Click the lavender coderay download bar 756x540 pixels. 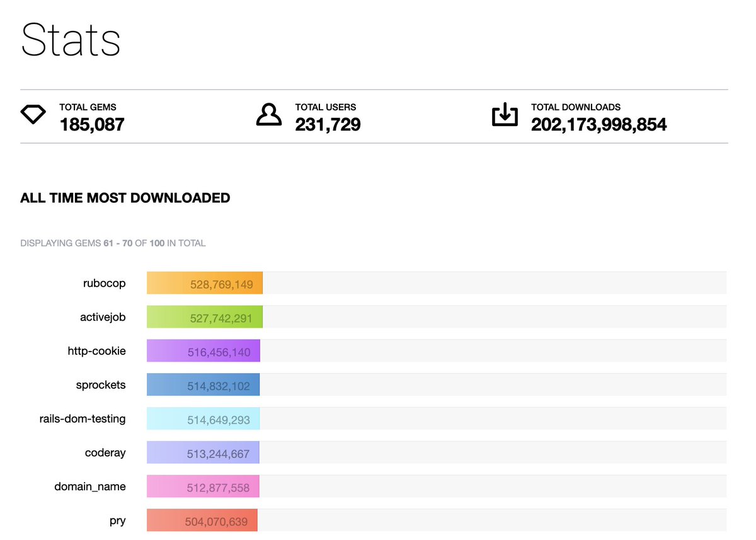(x=203, y=453)
